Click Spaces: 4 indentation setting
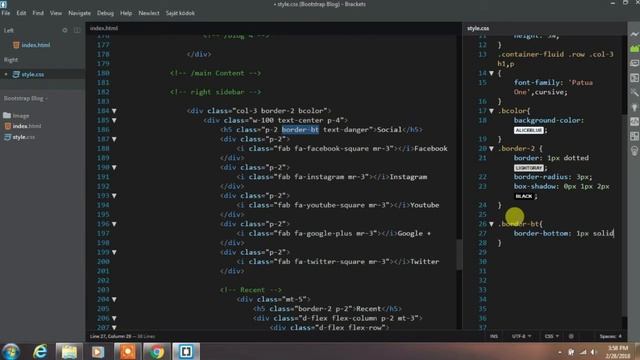Viewport: 640px width, 360px height. [x=611, y=336]
